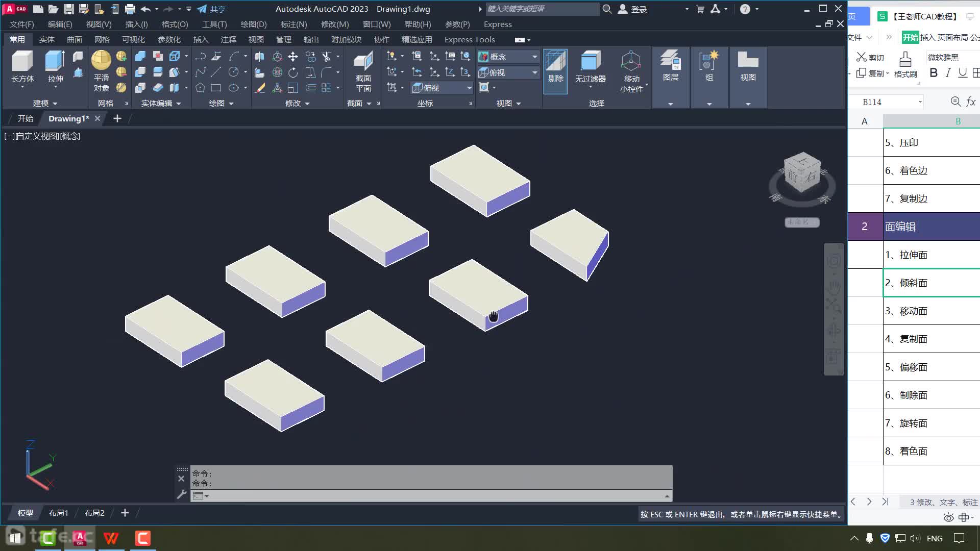Open the 俯视 view dropdown in View panel
The height and width of the screenshot is (551, 980).
click(x=508, y=72)
